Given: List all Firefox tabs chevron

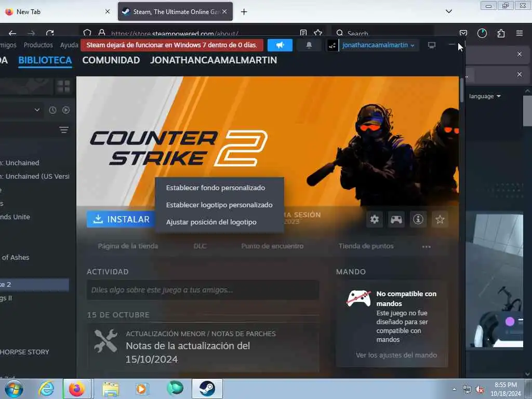Looking at the screenshot, I should 448,11.
